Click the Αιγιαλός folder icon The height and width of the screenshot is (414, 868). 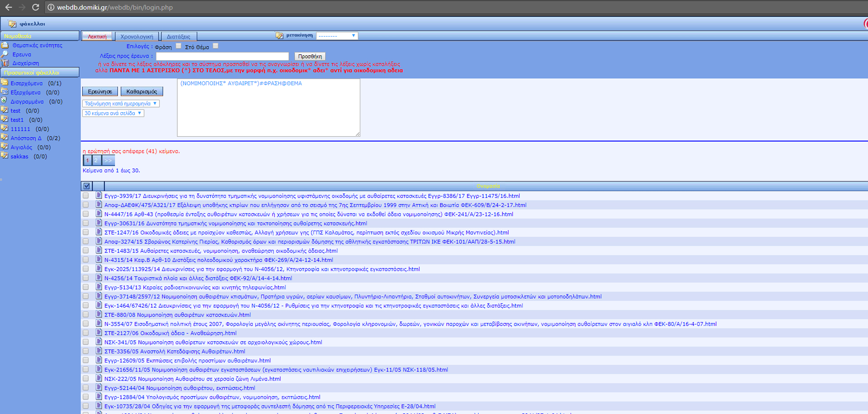[5, 147]
